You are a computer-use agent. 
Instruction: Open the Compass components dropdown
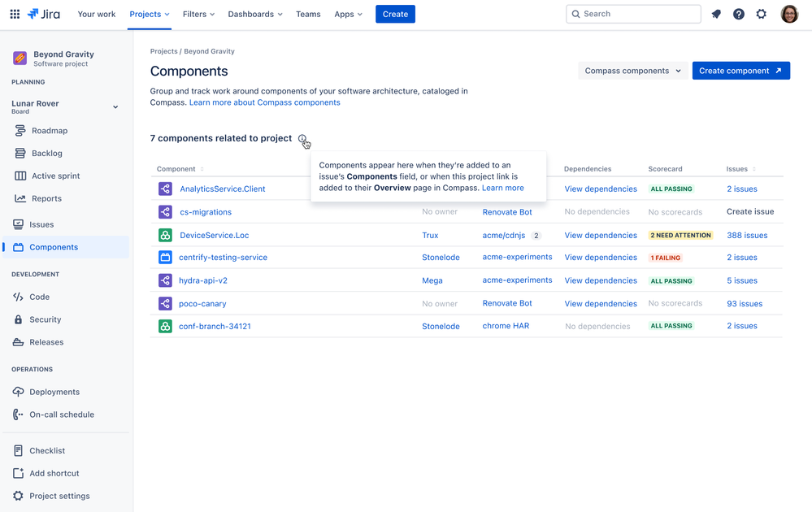(632, 71)
